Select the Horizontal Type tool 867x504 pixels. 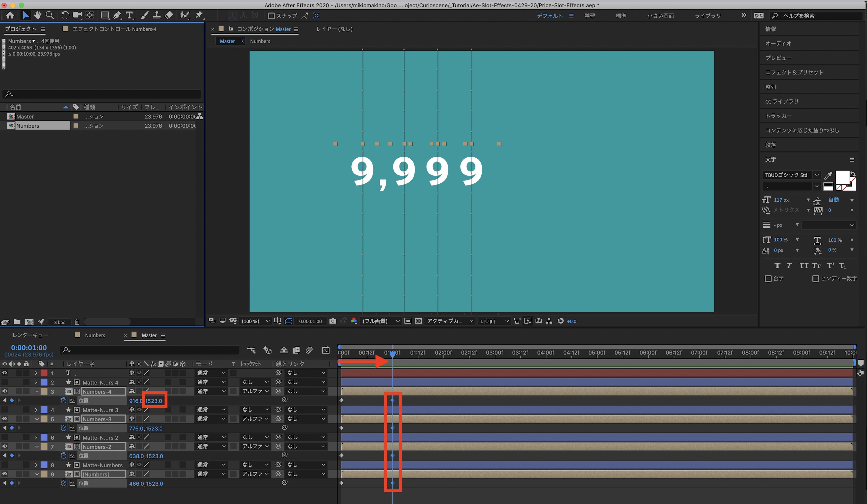[129, 15]
